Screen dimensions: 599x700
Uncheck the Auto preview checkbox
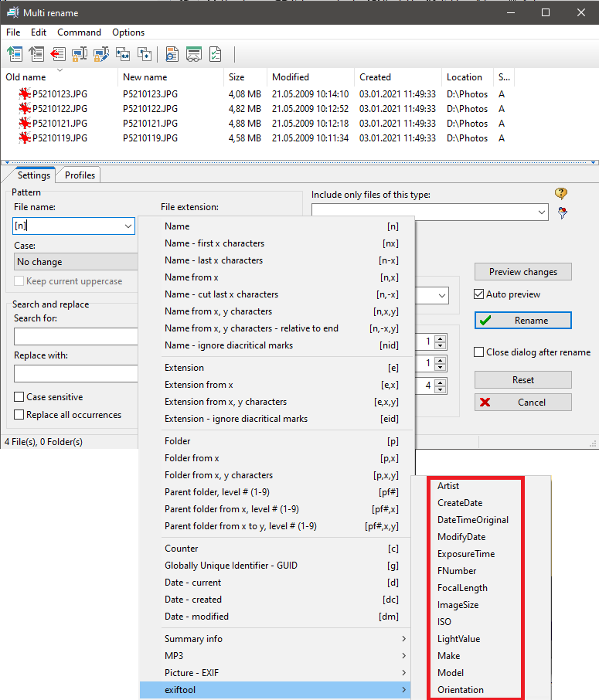coord(479,294)
